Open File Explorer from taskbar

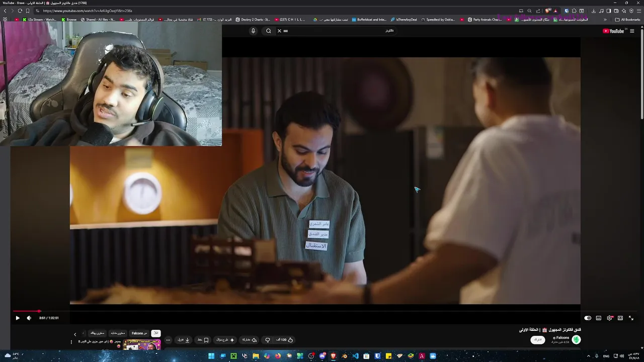coord(256,356)
